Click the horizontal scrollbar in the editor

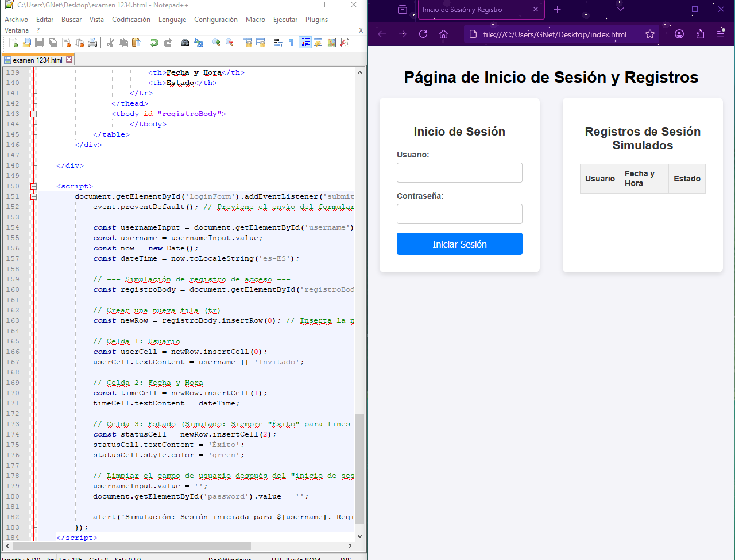[x=132, y=546]
